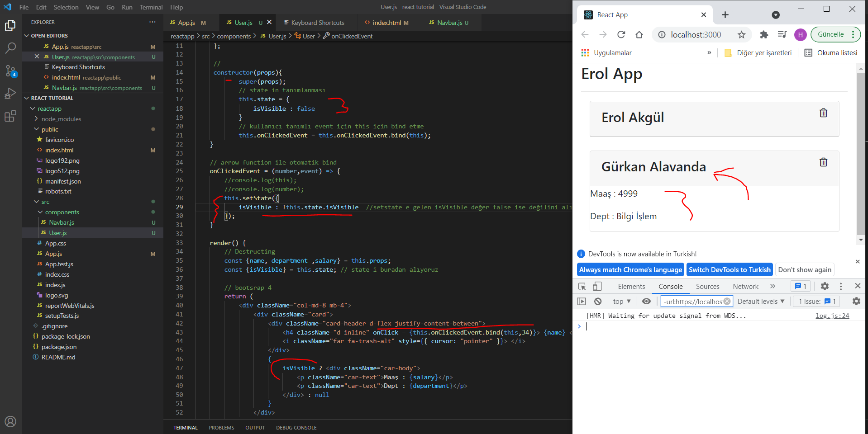Clear the console with the clear icon
868x434 pixels.
click(598, 302)
